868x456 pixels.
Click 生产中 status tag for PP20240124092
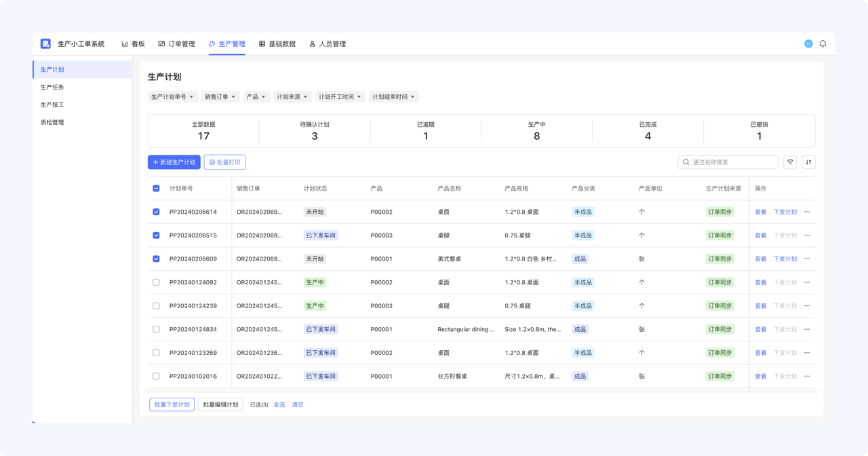315,282
